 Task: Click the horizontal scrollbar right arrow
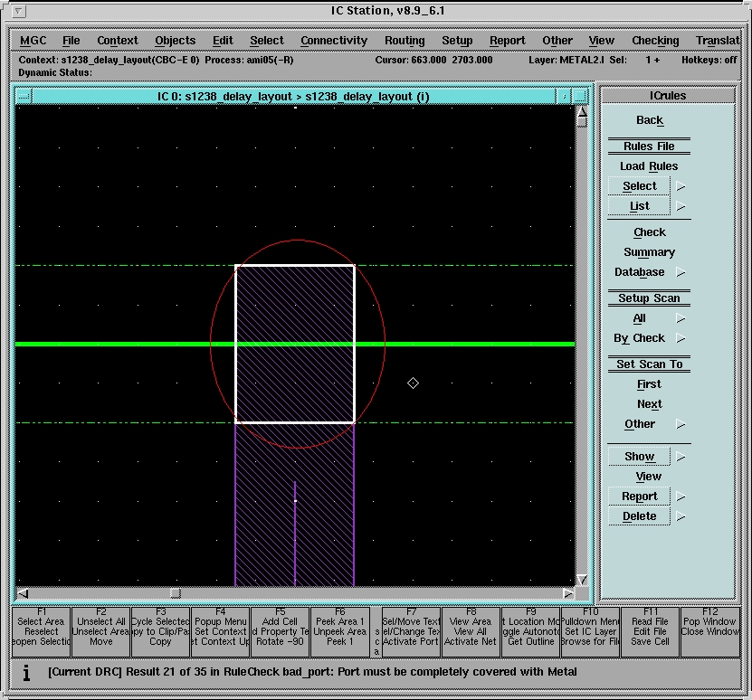point(567,594)
